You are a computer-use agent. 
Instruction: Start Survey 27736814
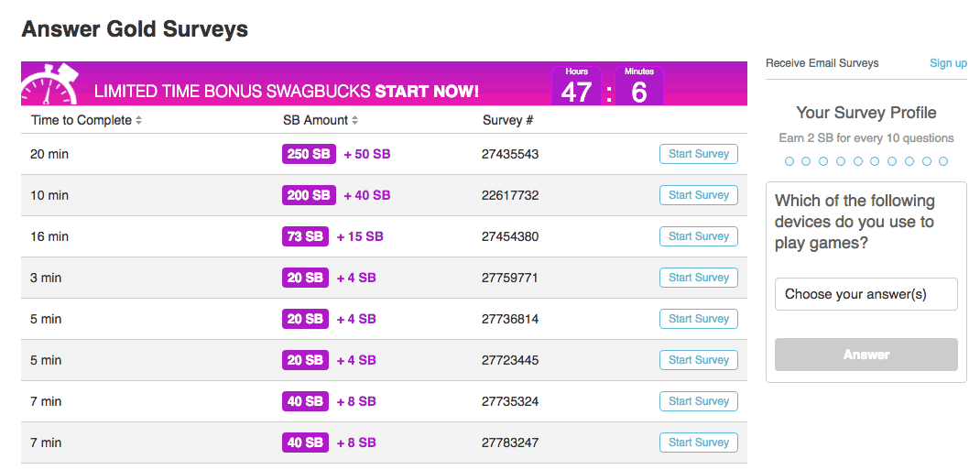click(x=699, y=319)
